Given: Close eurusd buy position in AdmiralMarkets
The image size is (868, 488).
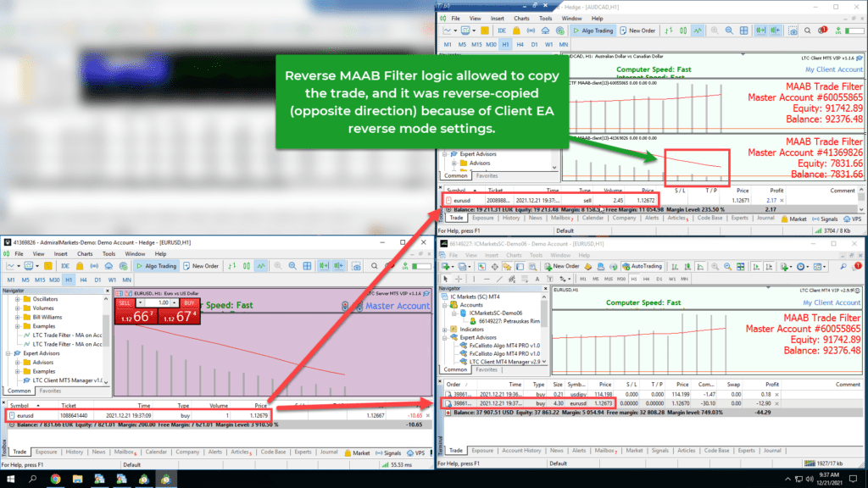Looking at the screenshot, I should (x=427, y=415).
